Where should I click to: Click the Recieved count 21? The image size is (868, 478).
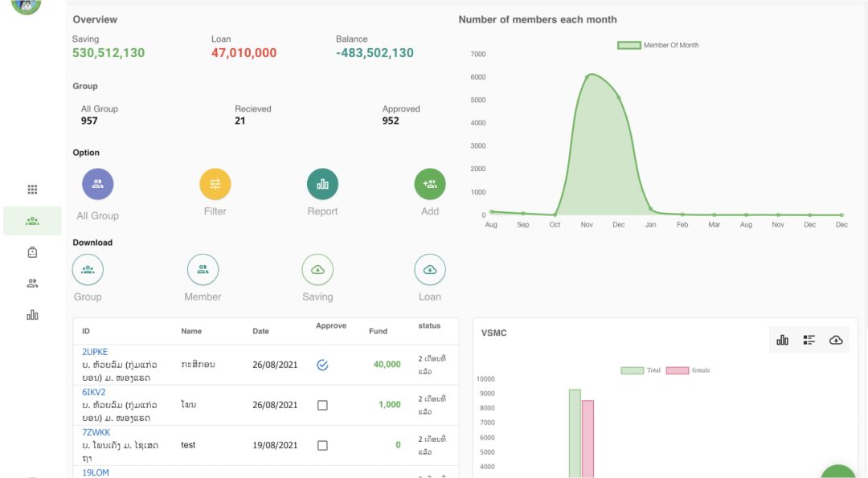(x=240, y=121)
